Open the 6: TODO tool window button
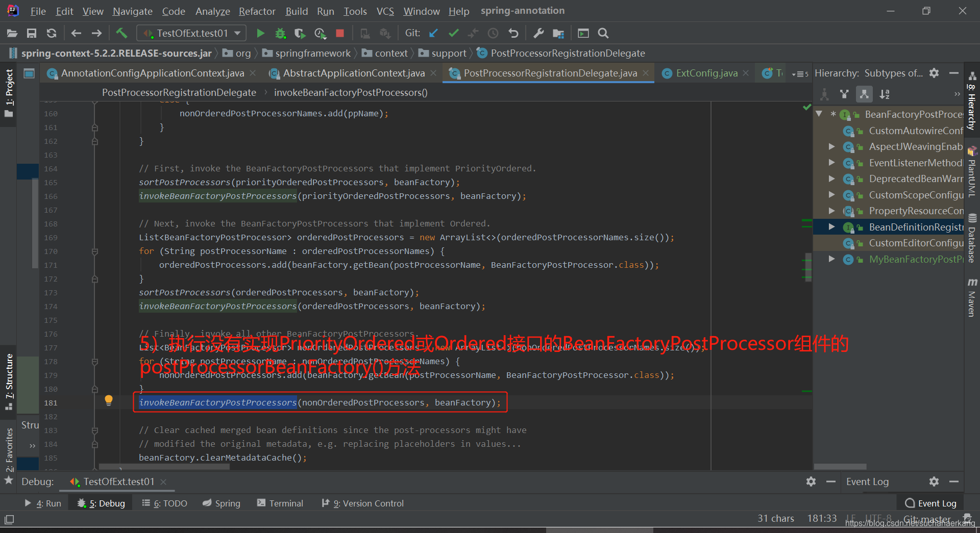Screen dimensions: 980x533 [x=164, y=503]
